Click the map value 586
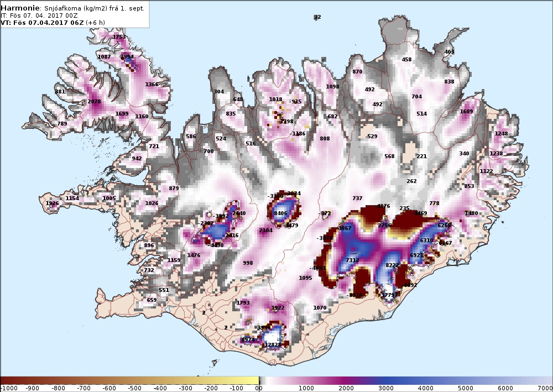 click(x=191, y=137)
